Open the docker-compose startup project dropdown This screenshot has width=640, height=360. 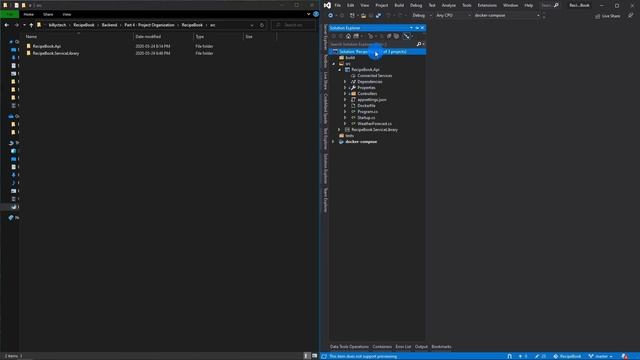(507, 16)
